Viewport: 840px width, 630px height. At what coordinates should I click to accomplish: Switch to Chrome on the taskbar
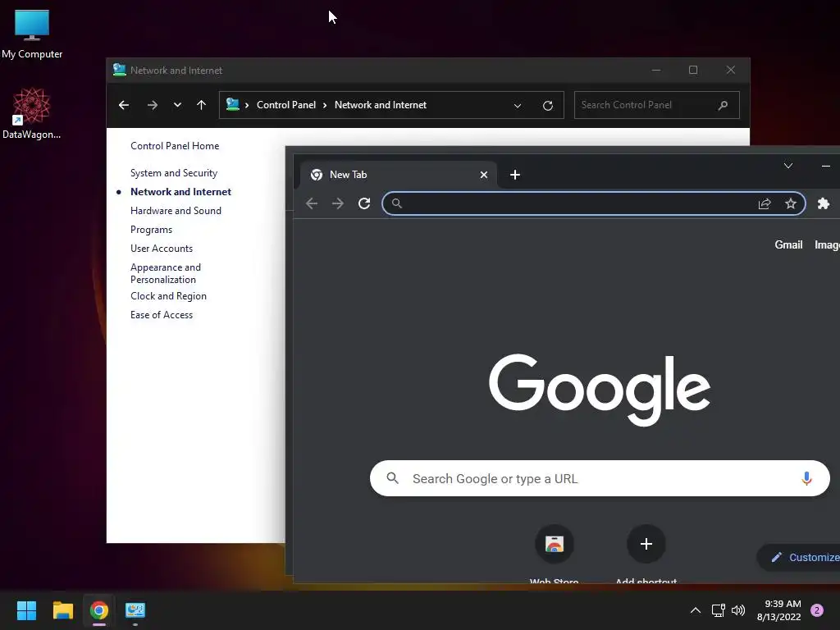click(99, 610)
